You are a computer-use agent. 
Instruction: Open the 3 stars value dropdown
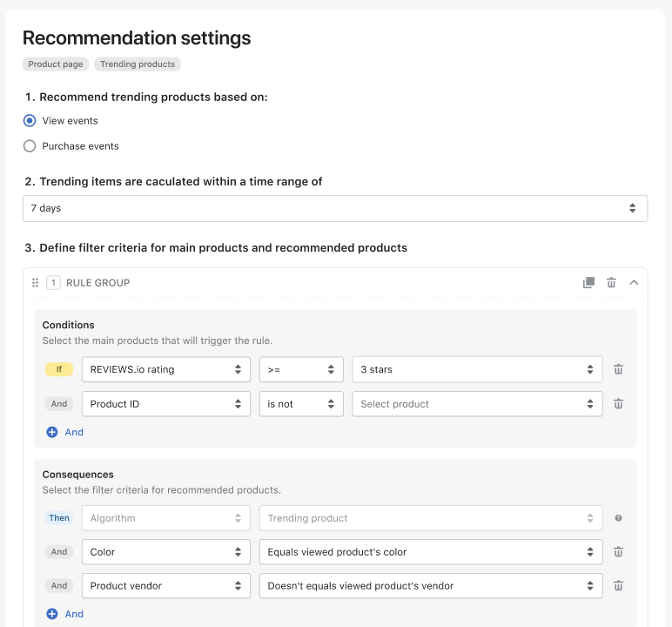coord(477,369)
